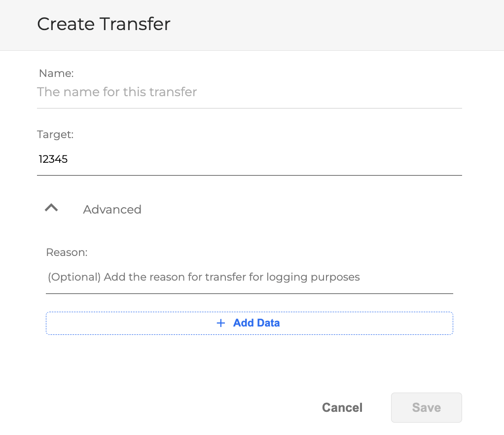This screenshot has width=504, height=435.
Task: Click the Target: field label
Action: (55, 135)
